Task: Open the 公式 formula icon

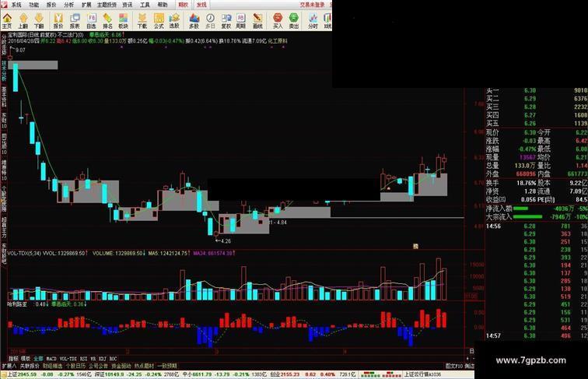Action: click(159, 21)
